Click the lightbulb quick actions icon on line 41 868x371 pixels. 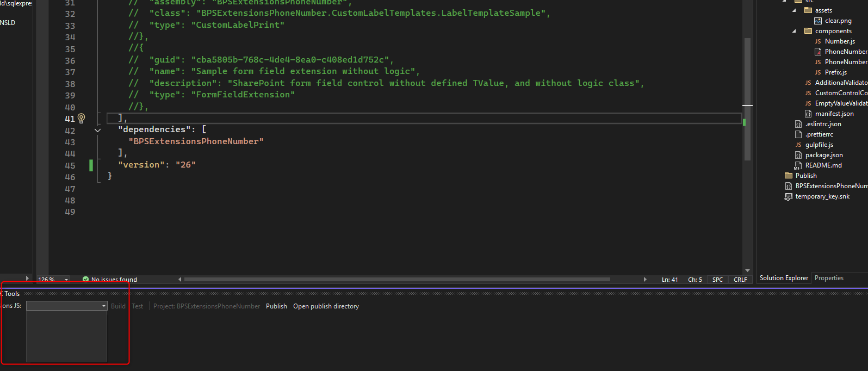point(82,118)
